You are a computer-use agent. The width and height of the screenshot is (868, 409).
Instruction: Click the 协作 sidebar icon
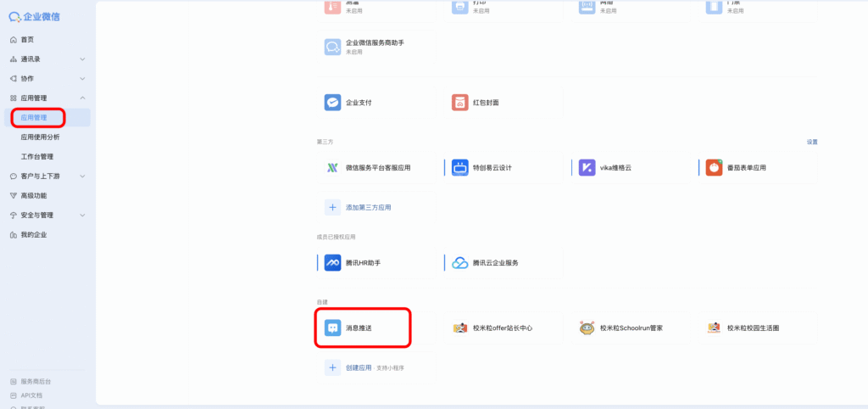point(14,79)
